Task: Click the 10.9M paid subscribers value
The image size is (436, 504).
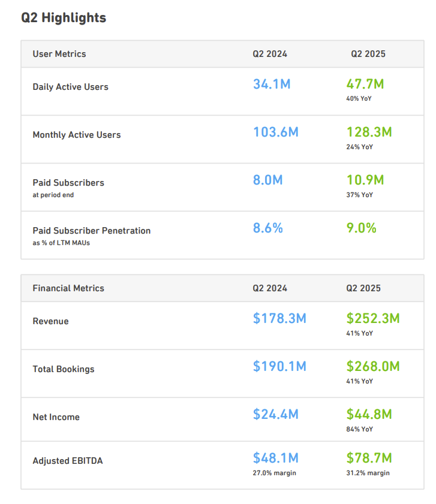Action: coord(365,180)
